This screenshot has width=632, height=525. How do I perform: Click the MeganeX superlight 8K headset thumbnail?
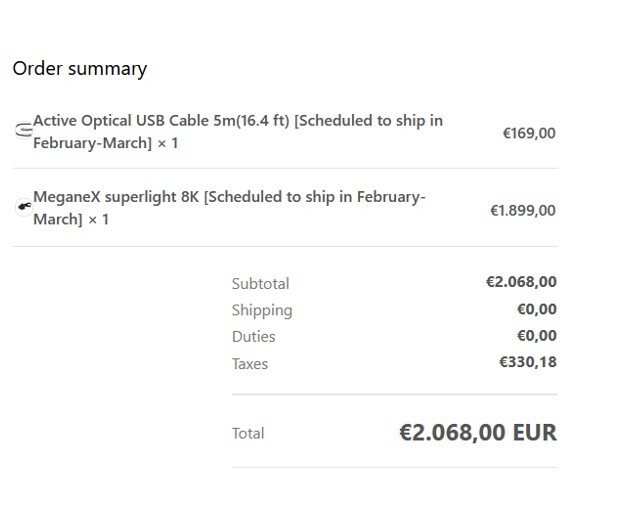pos(24,207)
